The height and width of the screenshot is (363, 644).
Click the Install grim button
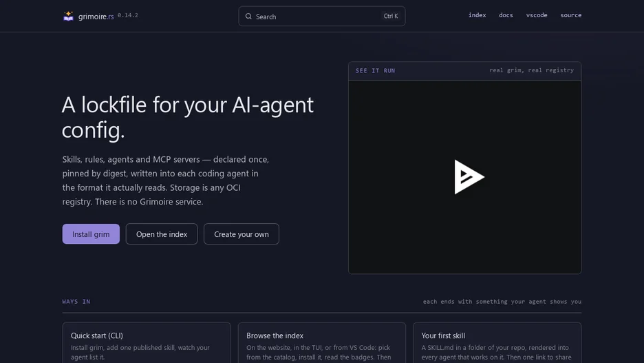point(91,234)
